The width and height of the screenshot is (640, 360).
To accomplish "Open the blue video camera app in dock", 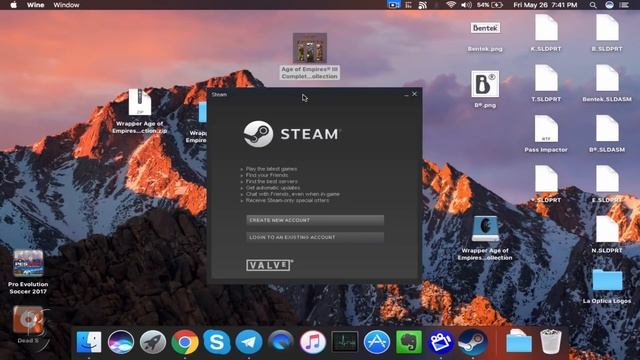I will pos(440,342).
